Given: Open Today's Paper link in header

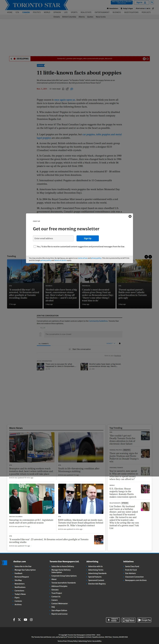Looking at the screenshot, I should (127, 9).
